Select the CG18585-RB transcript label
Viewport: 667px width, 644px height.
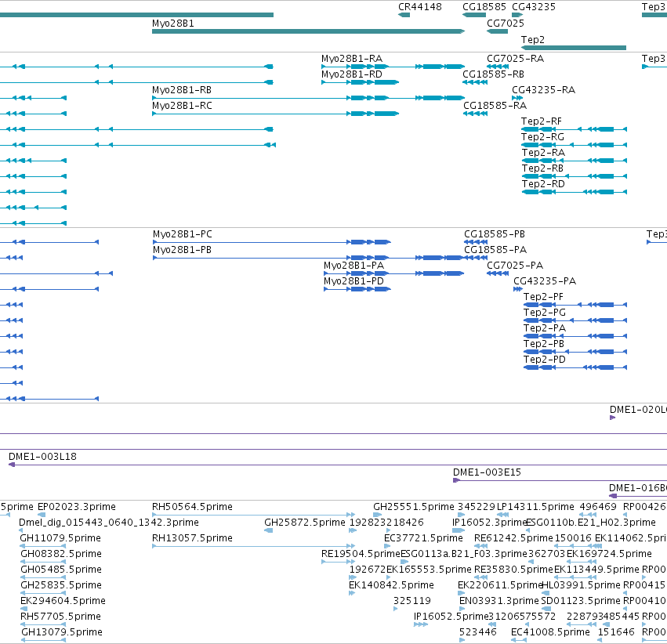(494, 74)
